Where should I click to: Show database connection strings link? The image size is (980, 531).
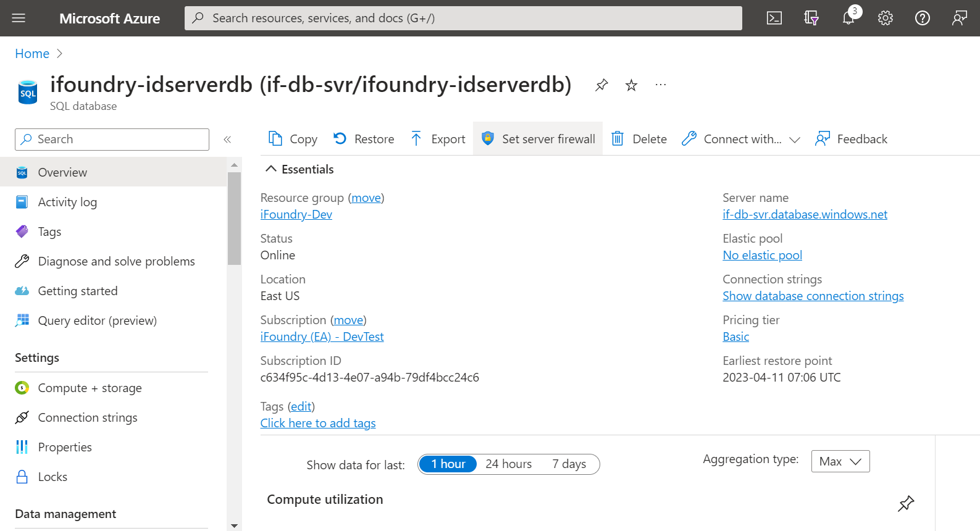[x=813, y=296]
